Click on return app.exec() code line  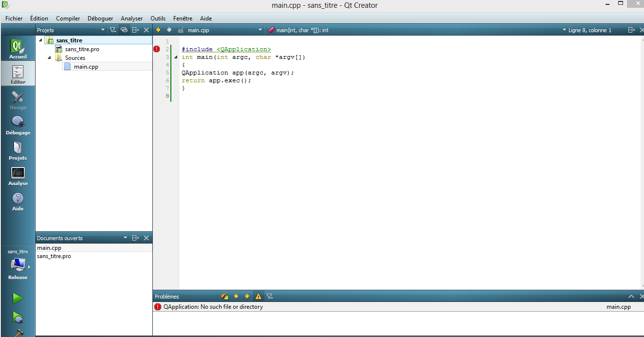point(217,80)
